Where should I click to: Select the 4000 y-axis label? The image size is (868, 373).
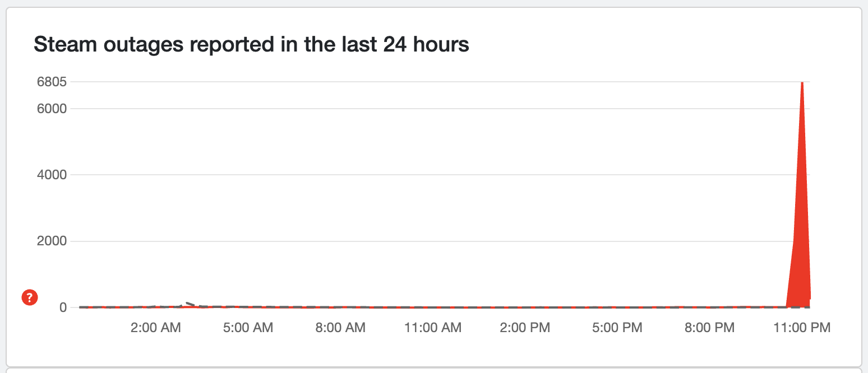click(52, 175)
